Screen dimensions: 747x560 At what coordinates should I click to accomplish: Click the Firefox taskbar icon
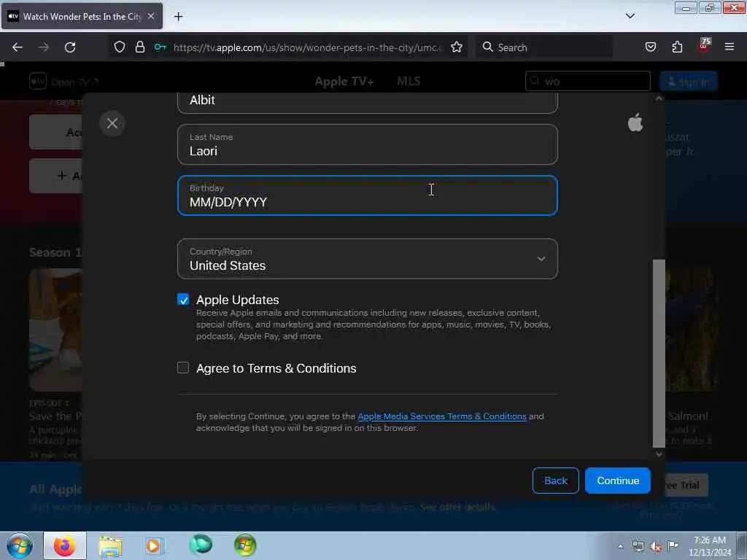pos(65,545)
